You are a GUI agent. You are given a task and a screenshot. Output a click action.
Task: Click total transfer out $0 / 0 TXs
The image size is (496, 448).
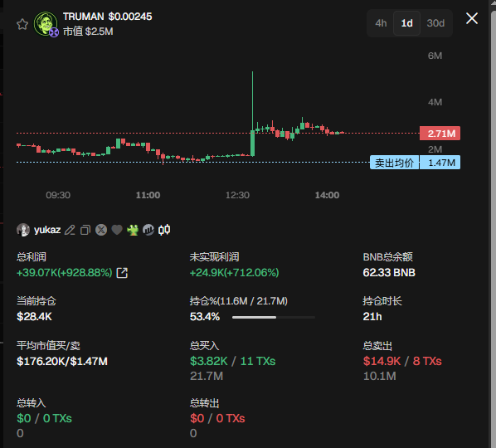217,419
